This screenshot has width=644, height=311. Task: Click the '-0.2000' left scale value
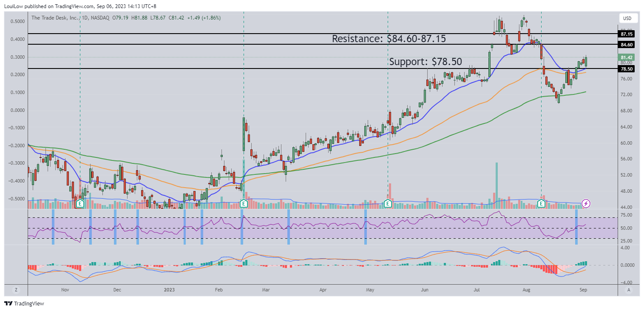point(16,146)
